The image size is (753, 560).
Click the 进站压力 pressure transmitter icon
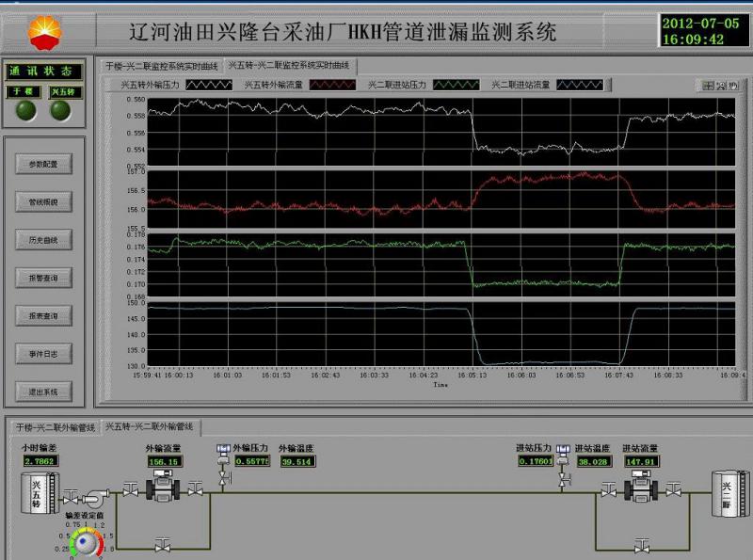(563, 454)
